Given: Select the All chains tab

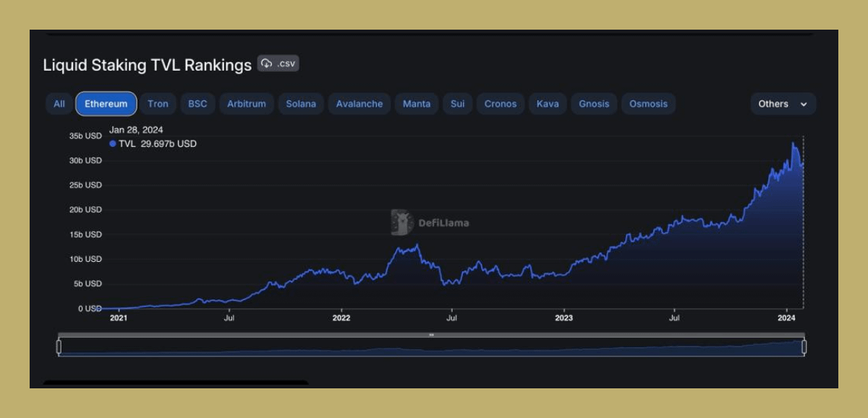Looking at the screenshot, I should pyautogui.click(x=59, y=104).
